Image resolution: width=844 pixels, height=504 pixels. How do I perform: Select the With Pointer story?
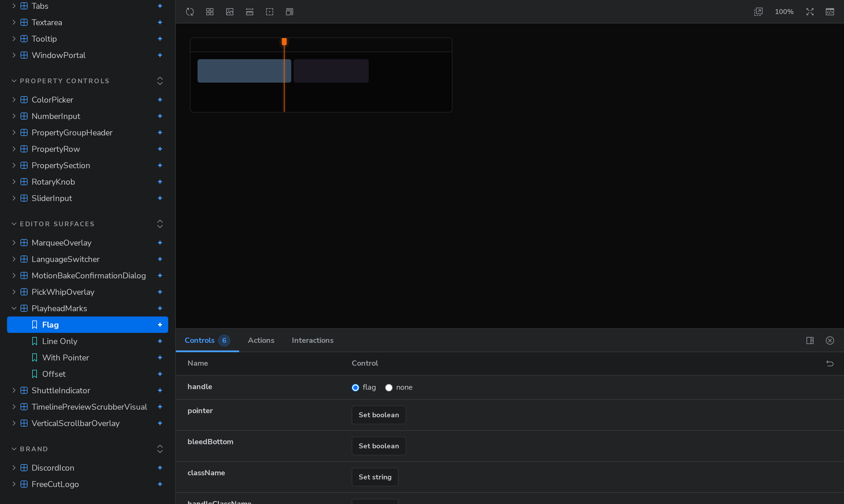(x=65, y=357)
